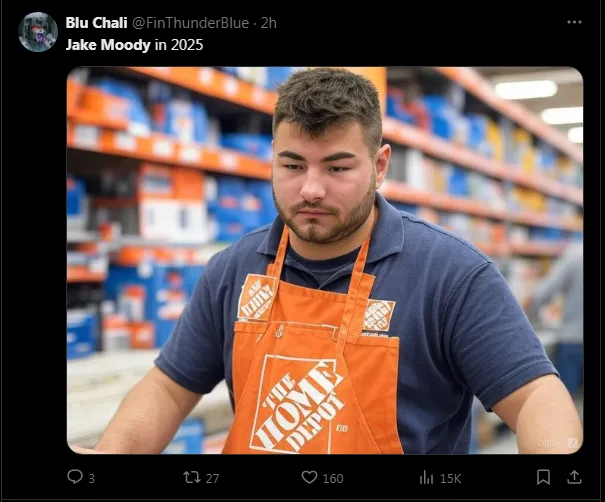Click the 3 replies count
The width and height of the screenshot is (605, 502).
click(x=91, y=479)
